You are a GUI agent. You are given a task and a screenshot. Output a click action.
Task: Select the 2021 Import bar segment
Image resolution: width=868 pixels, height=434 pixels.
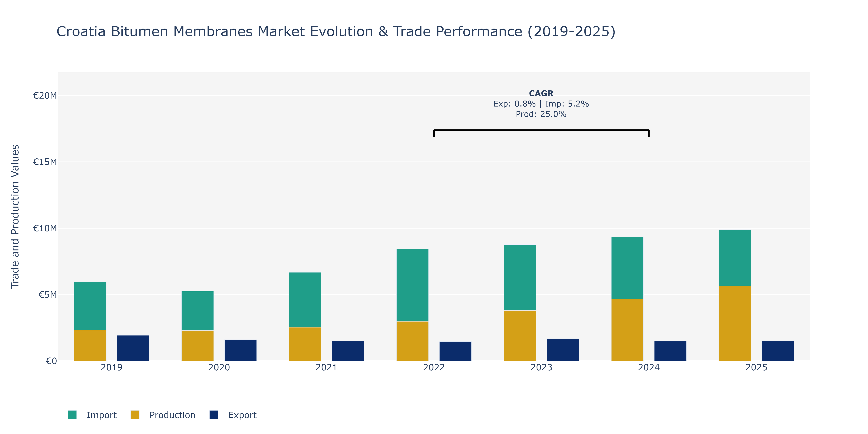point(305,300)
